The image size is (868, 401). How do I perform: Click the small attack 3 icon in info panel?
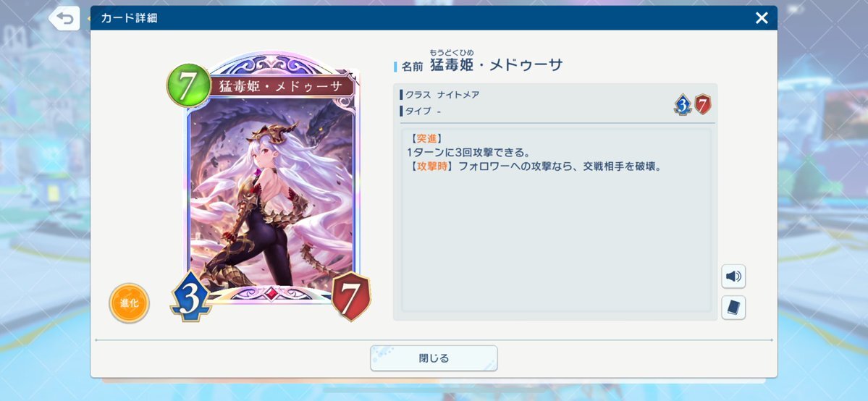tap(683, 104)
